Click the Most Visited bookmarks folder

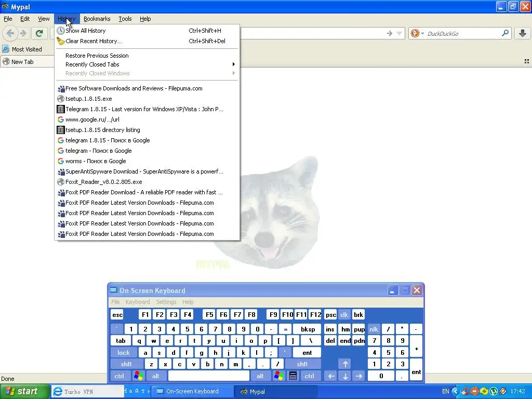pos(22,49)
